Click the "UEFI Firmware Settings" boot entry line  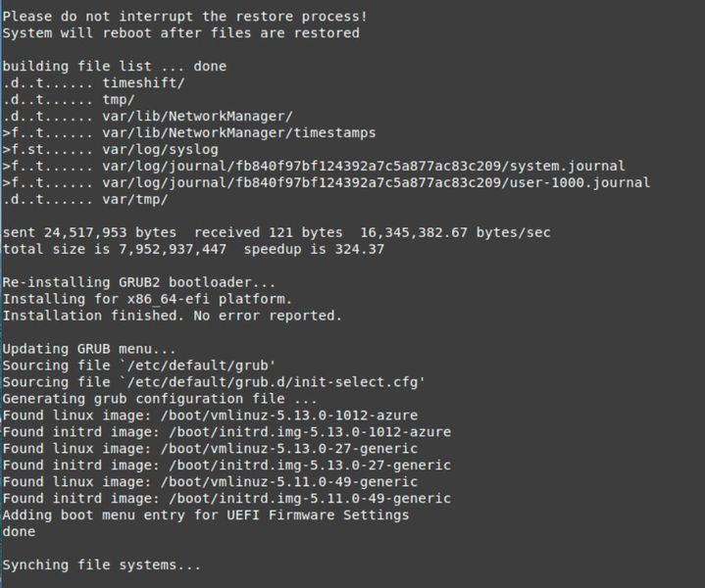(206, 514)
